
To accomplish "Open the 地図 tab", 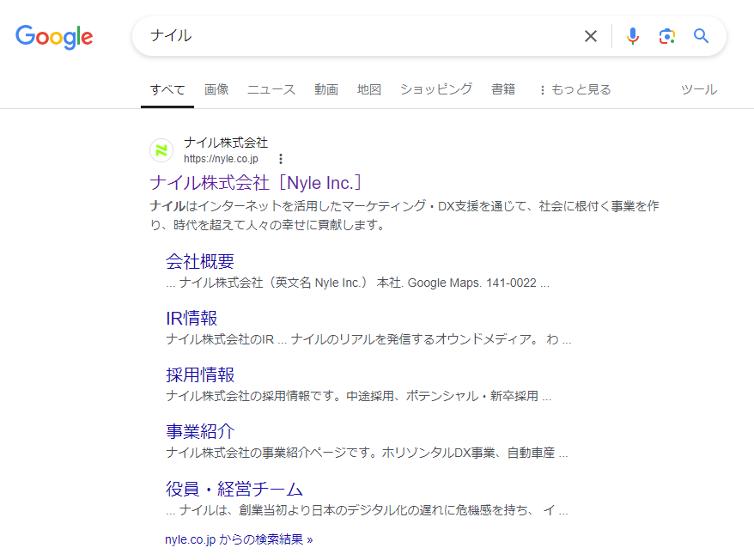I will tap(369, 89).
